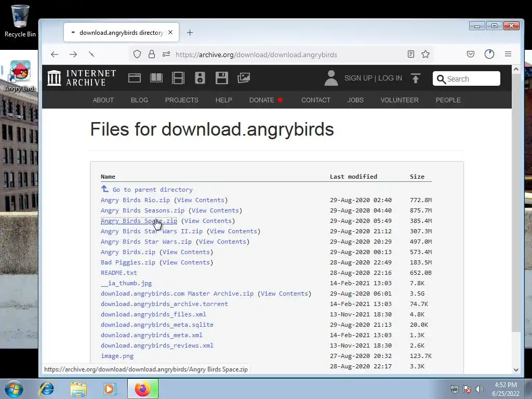Open Internet Explorer from the taskbar
Viewport: 532px width, 399px height.
[46, 389]
